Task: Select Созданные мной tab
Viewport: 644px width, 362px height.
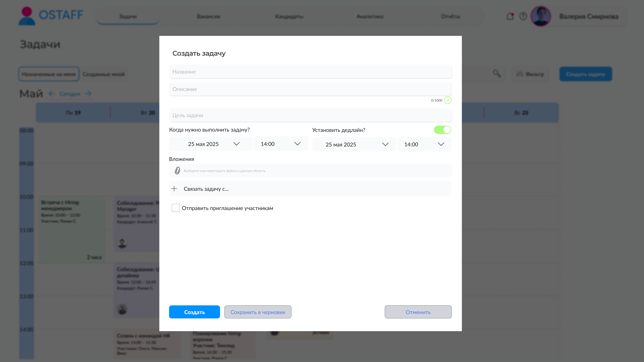Action: 103,74
